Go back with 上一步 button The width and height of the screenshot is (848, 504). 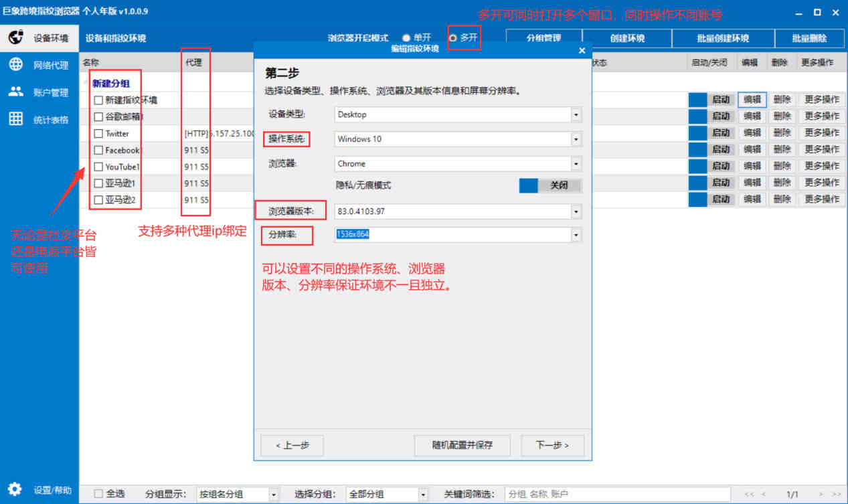click(x=292, y=445)
